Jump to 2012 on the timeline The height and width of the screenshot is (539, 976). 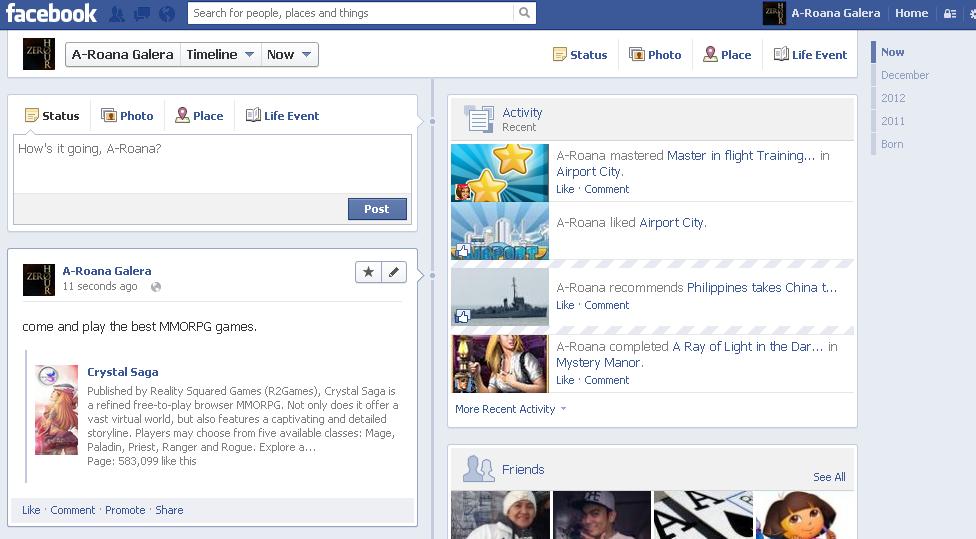point(893,98)
